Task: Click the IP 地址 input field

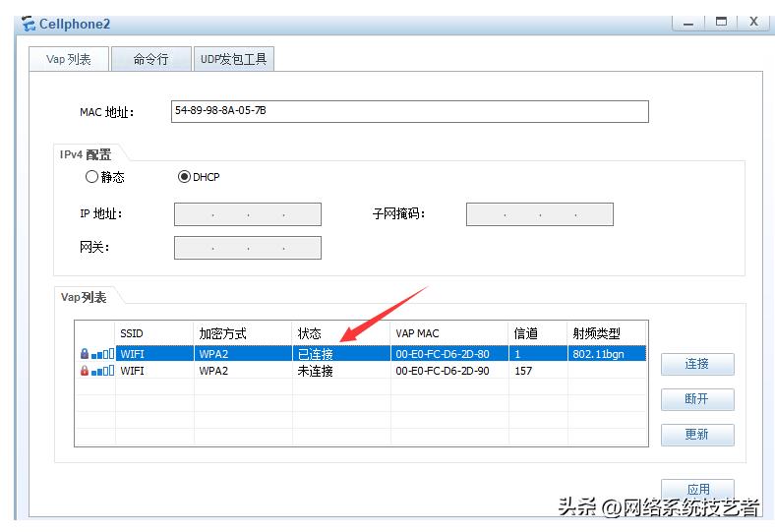Action: [248, 214]
